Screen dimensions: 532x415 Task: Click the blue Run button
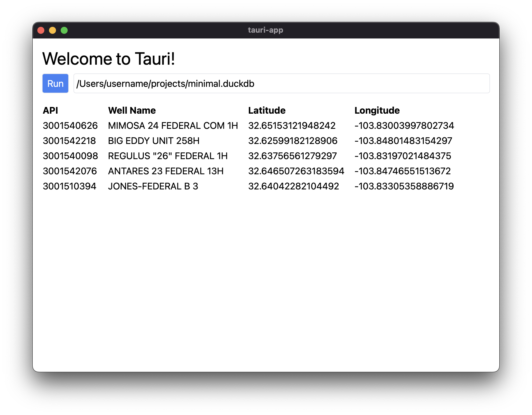(55, 84)
